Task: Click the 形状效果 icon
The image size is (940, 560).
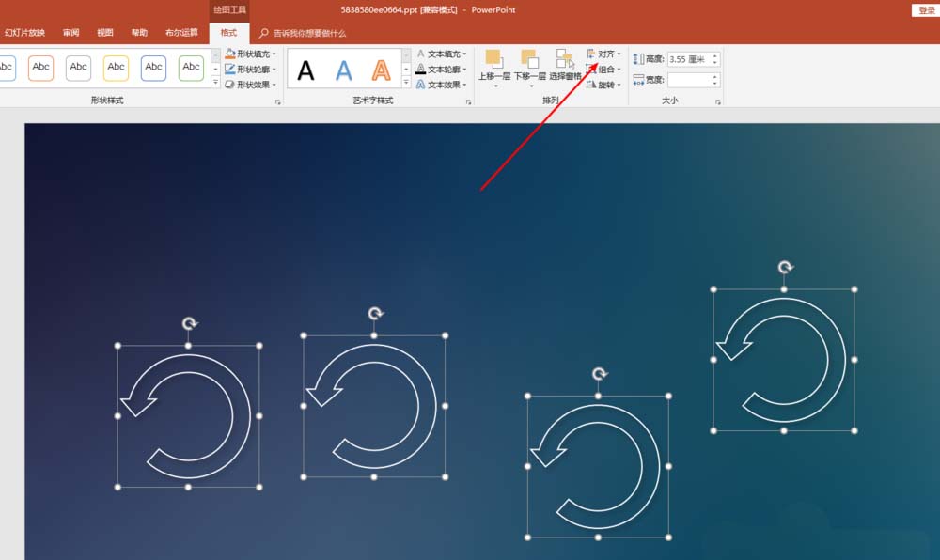Action: pos(229,86)
